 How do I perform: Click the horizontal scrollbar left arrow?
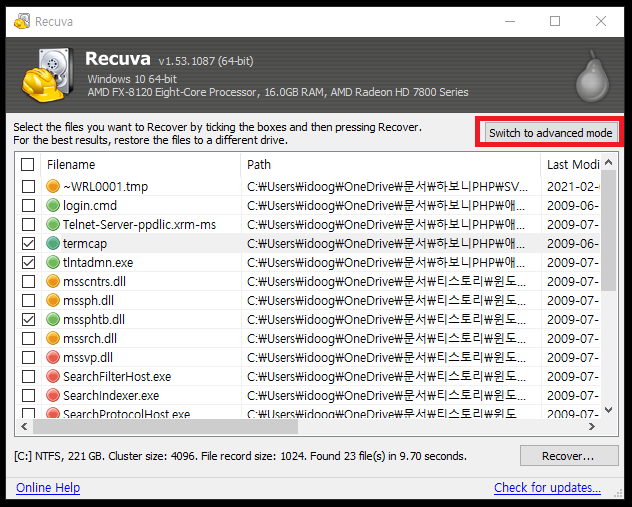point(24,426)
